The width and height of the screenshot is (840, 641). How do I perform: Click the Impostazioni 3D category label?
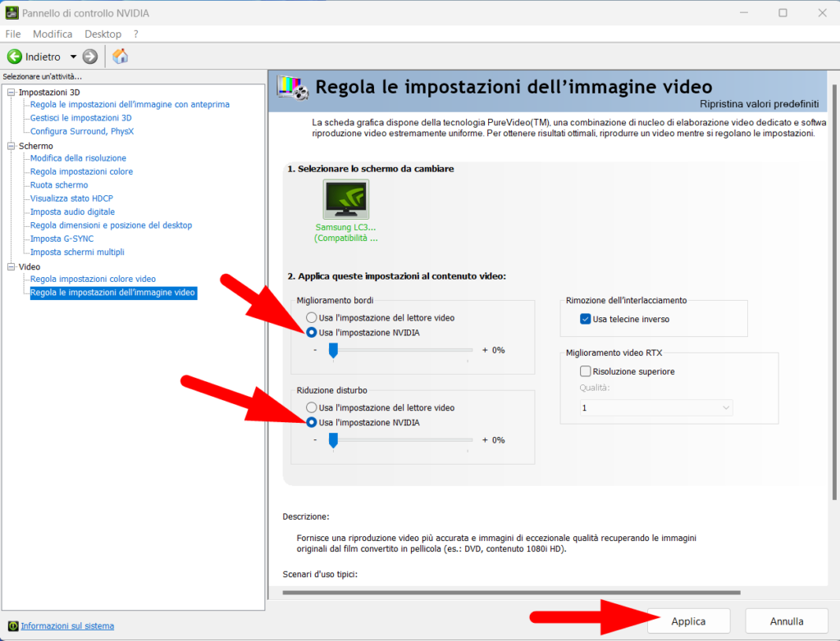coord(49,92)
